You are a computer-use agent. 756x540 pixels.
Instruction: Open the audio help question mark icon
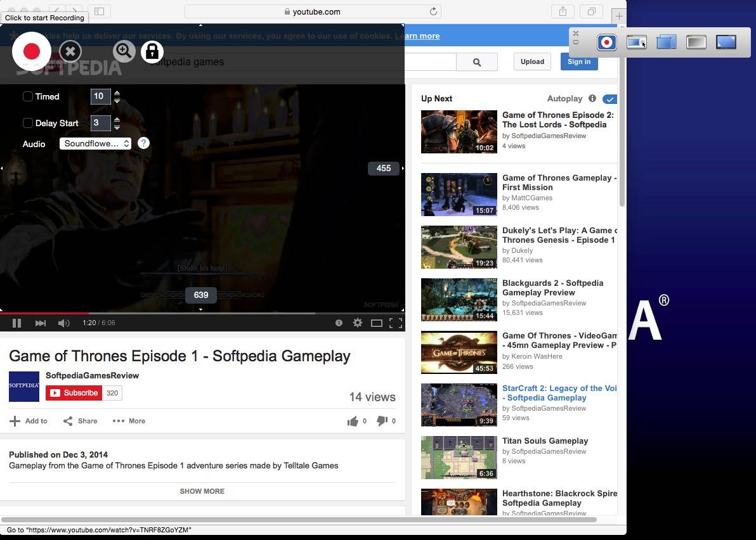click(x=143, y=143)
